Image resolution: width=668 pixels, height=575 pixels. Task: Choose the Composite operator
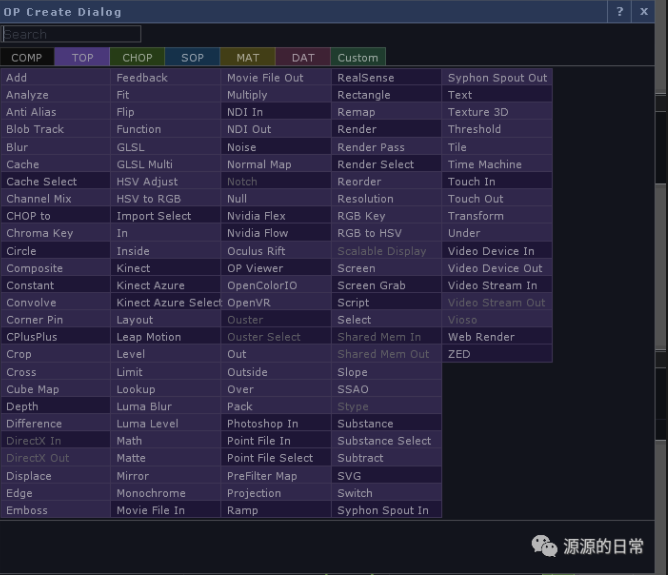55,268
